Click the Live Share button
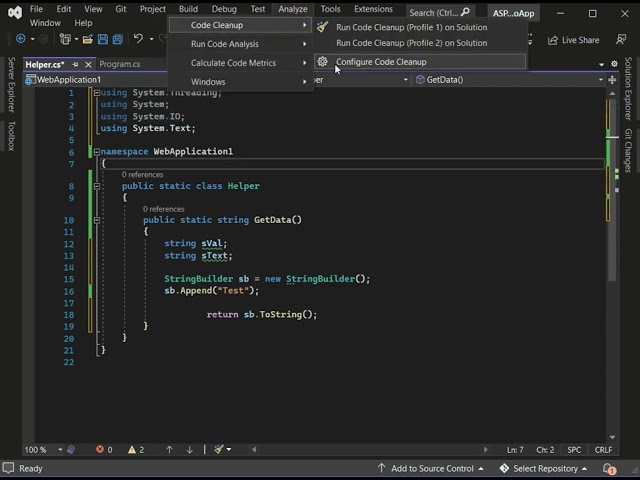Viewport: 640px width, 480px height. click(x=574, y=40)
